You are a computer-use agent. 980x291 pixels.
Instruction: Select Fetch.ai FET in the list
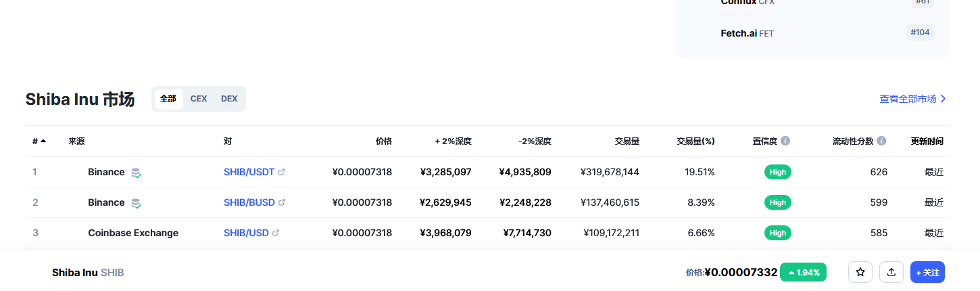coord(747,32)
